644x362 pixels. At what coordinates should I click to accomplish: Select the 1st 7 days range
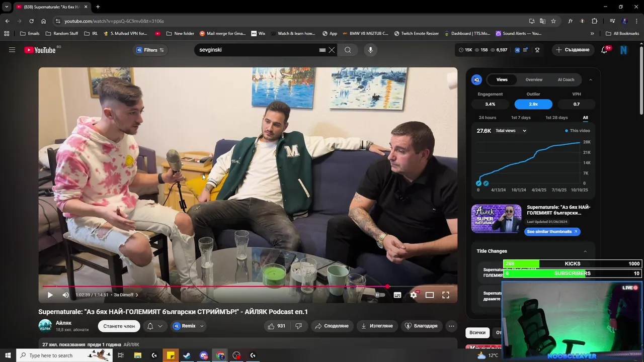pos(521,118)
